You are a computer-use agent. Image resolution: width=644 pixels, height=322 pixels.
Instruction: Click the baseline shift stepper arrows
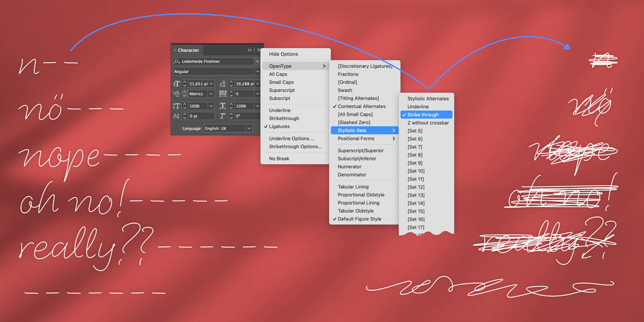click(185, 116)
